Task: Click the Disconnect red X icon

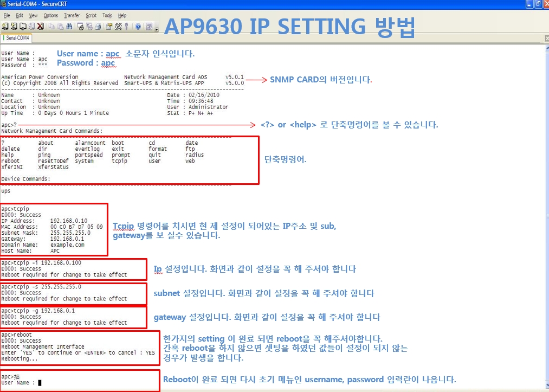Action: click(x=41, y=26)
